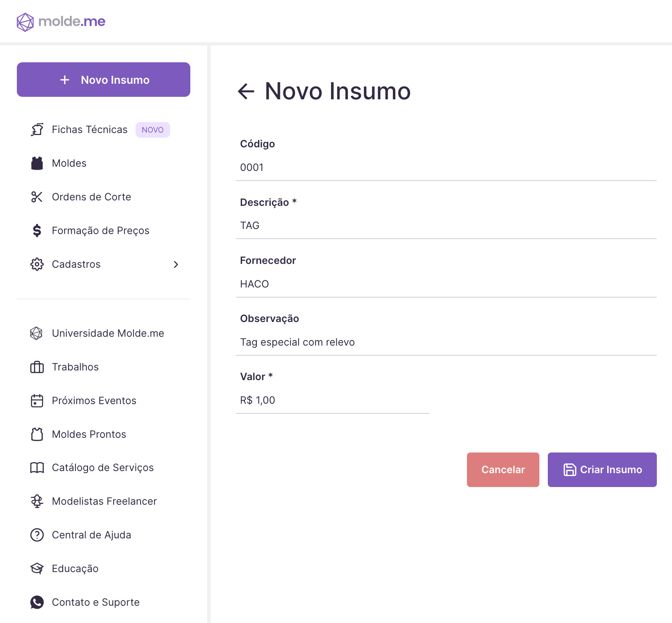Open Universidade Molde.me link
This screenshot has width=672, height=623.
[104, 333]
